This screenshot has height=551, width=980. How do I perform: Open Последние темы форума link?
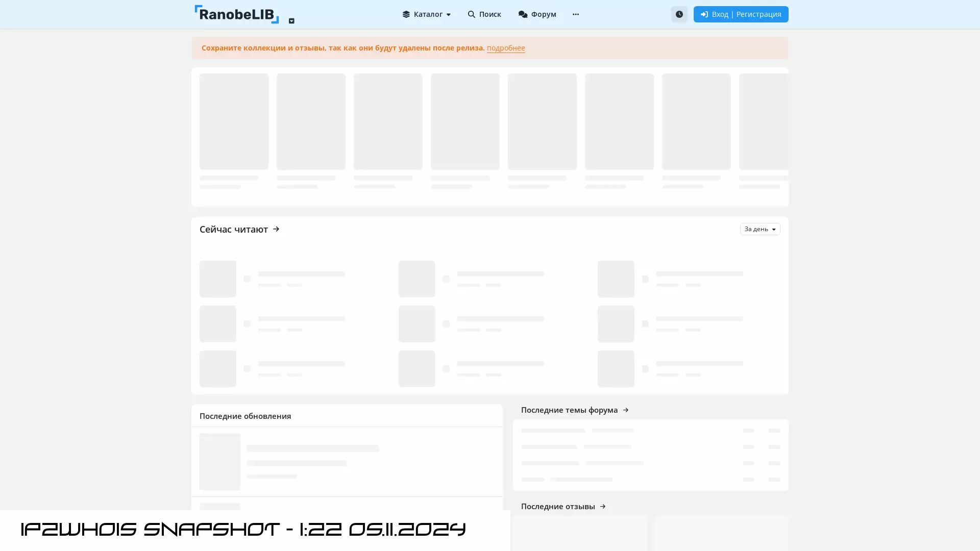click(575, 410)
